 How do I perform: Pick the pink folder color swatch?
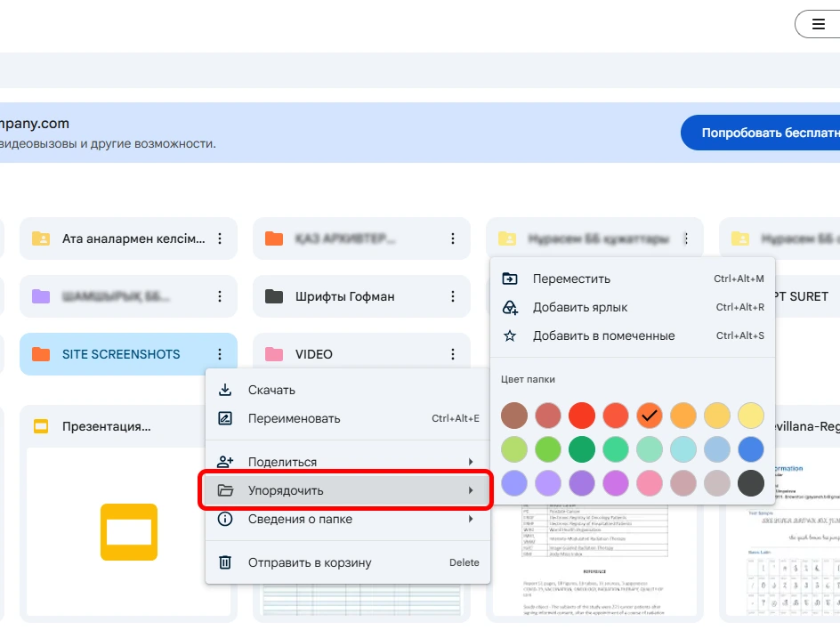[650, 482]
